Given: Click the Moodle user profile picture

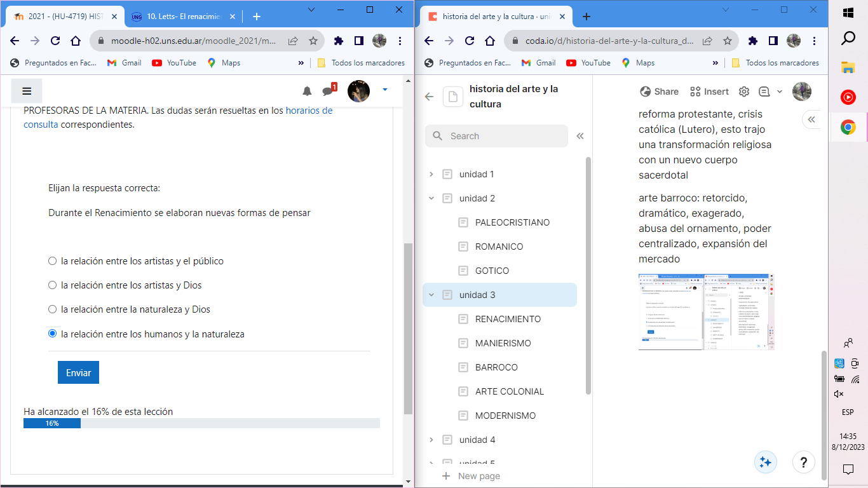Looking at the screenshot, I should tap(358, 91).
